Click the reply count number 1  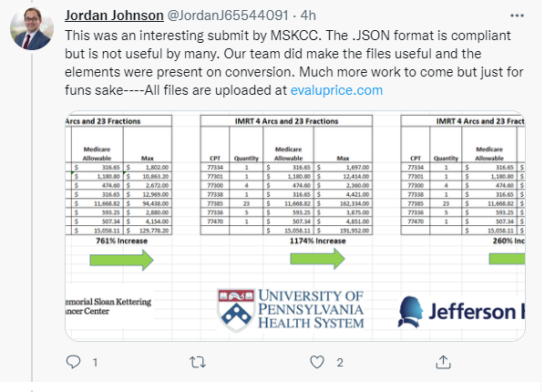click(96, 363)
